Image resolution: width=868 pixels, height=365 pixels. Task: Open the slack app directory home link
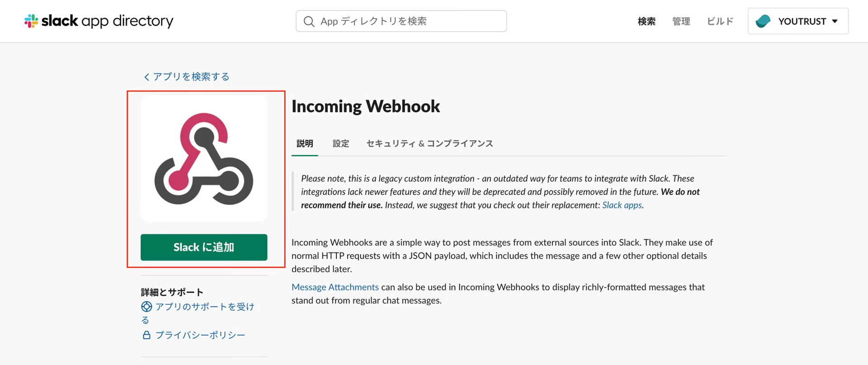(x=99, y=21)
